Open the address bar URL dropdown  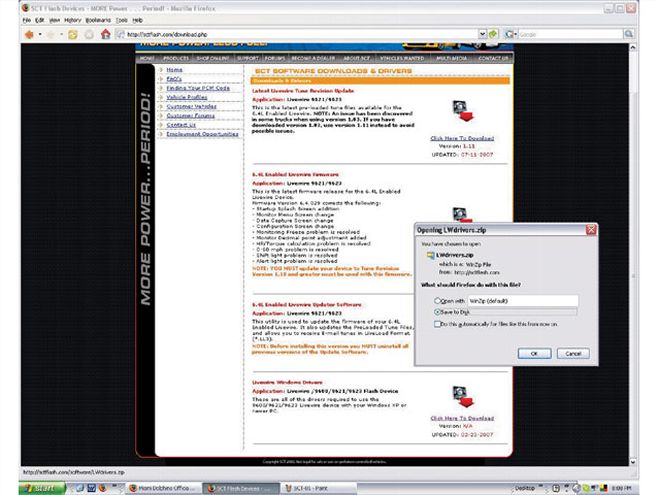pyautogui.click(x=482, y=34)
